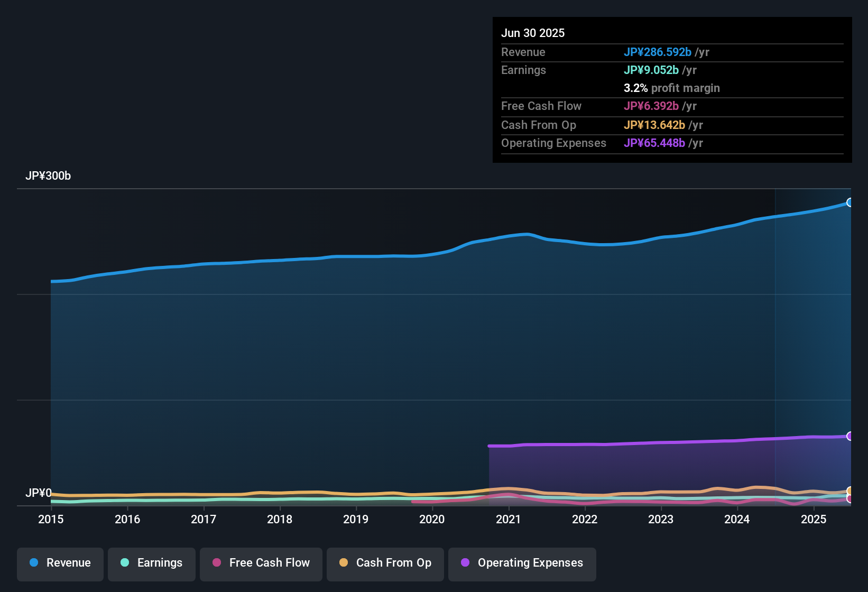The width and height of the screenshot is (868, 592).
Task: Click the 2017 x-axis label
Action: (204, 520)
